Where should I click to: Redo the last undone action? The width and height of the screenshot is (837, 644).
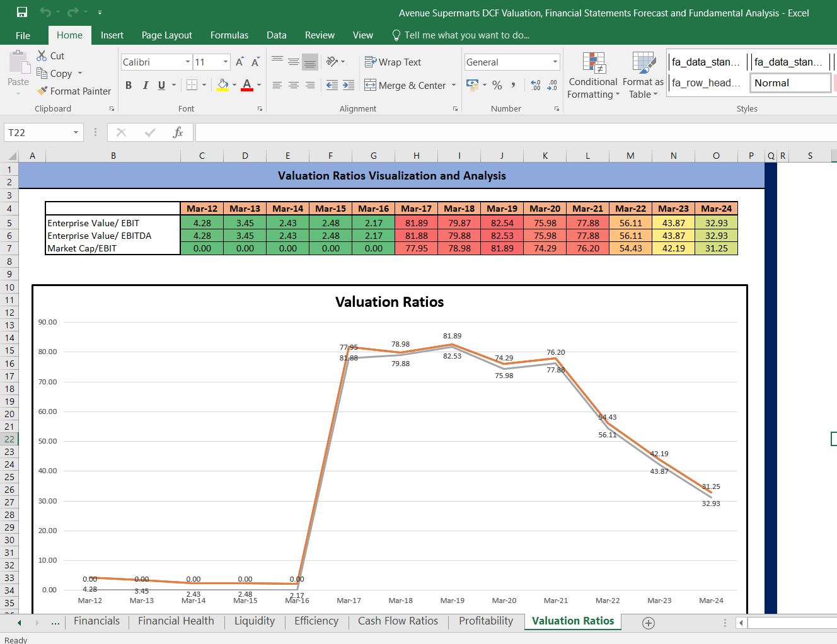tap(73, 12)
